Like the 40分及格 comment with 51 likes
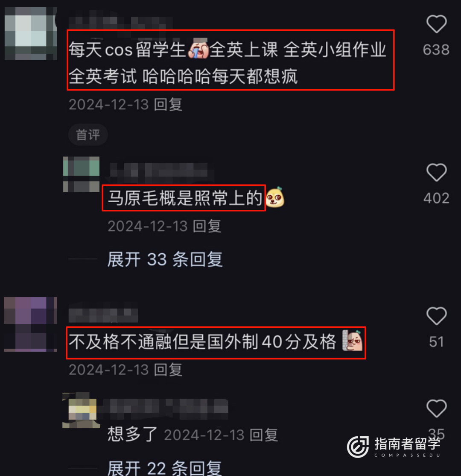Screen dimensions: 461x476 pyautogui.click(x=436, y=316)
